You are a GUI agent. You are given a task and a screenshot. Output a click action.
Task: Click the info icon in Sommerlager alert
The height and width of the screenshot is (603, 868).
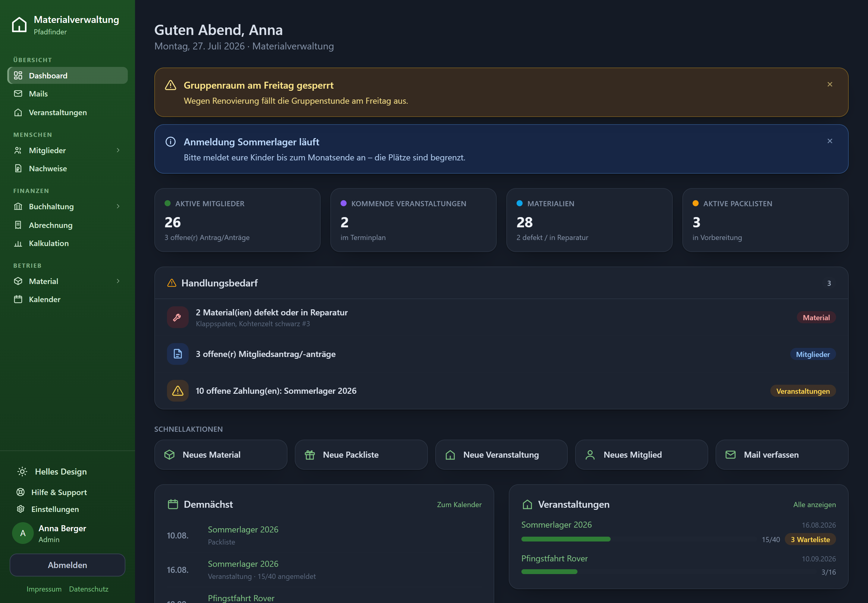tap(171, 142)
